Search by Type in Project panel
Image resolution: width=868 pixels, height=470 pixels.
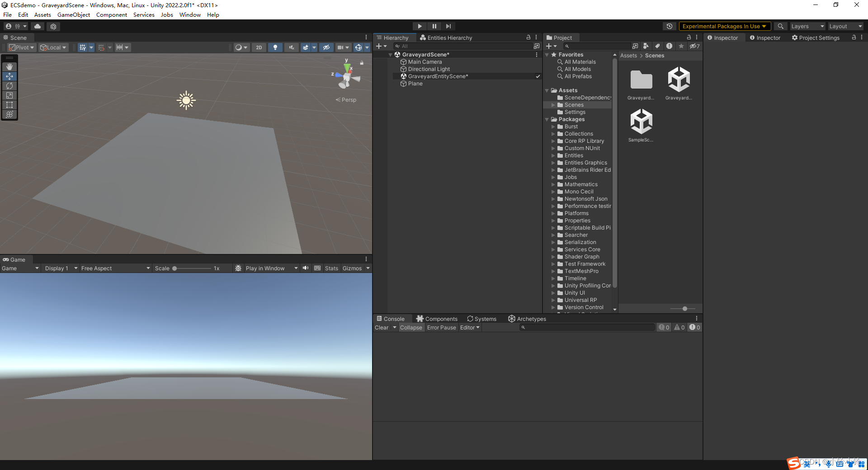[x=646, y=46]
